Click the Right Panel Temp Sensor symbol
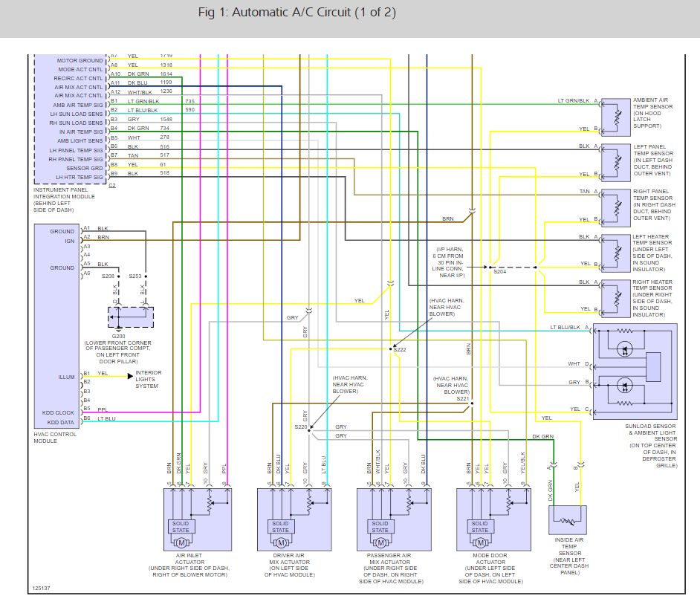 (615, 208)
